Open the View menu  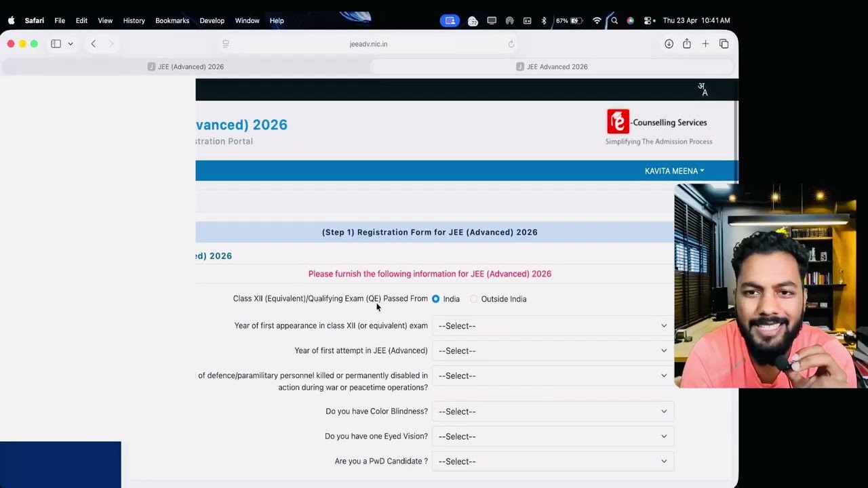coord(105,20)
